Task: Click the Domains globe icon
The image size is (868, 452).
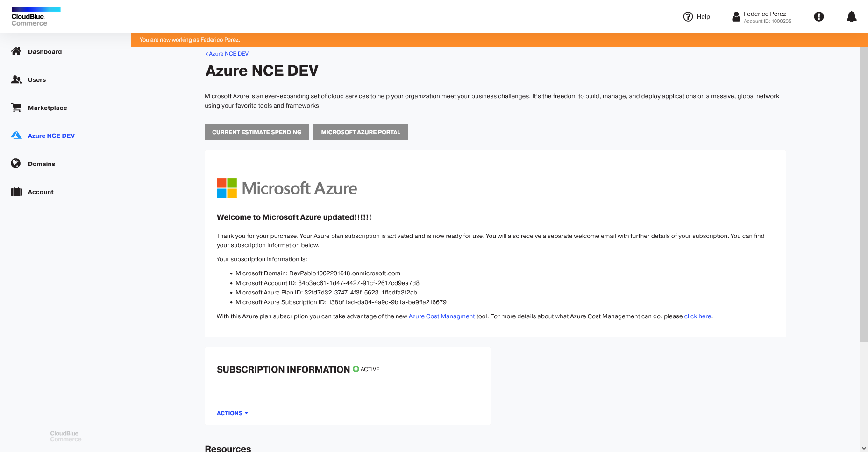Action: [16, 164]
